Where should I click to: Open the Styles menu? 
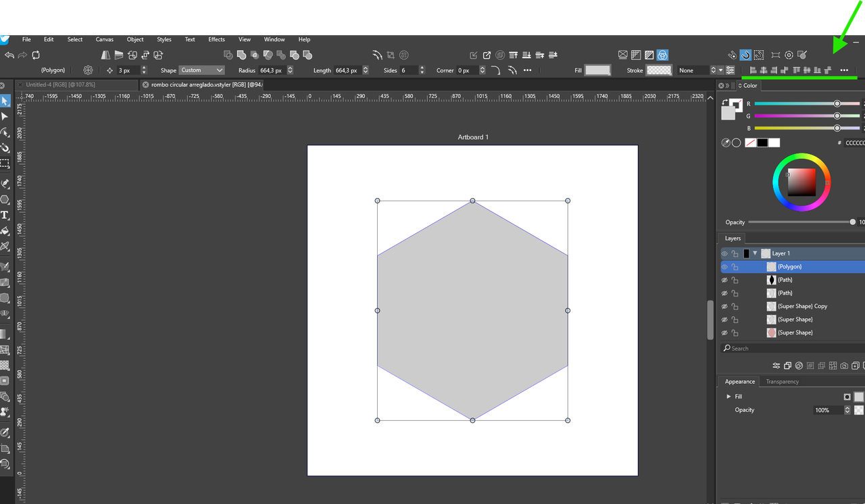pyautogui.click(x=164, y=40)
